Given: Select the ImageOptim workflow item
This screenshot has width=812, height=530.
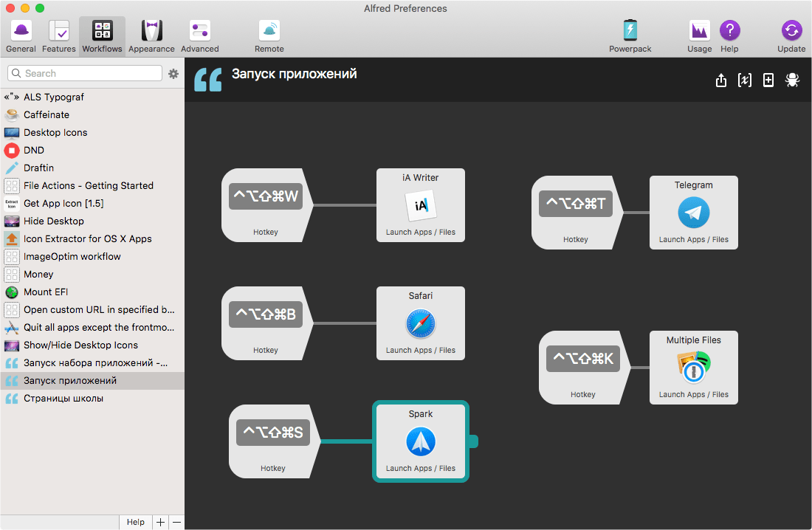Looking at the screenshot, I should tap(92, 256).
